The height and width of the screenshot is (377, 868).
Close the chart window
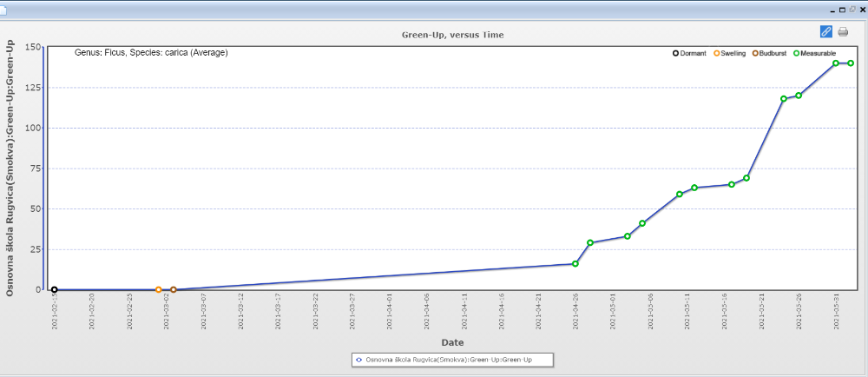click(x=862, y=9)
